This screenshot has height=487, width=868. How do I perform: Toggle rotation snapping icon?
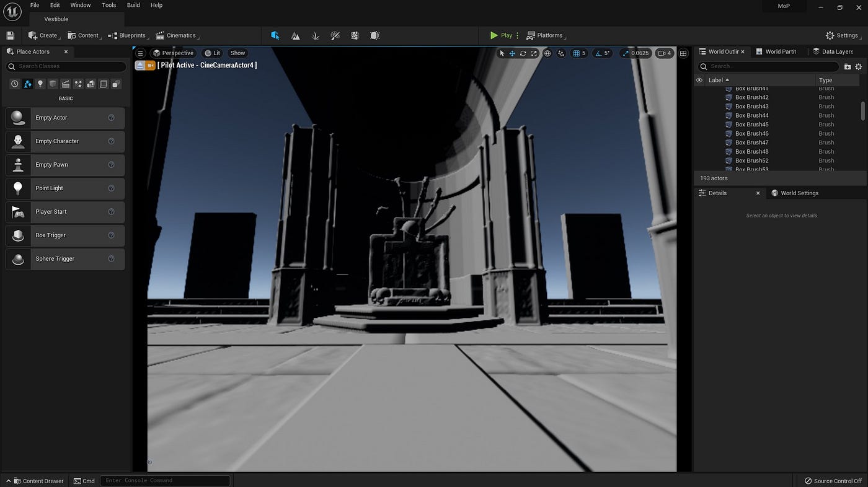pos(599,53)
